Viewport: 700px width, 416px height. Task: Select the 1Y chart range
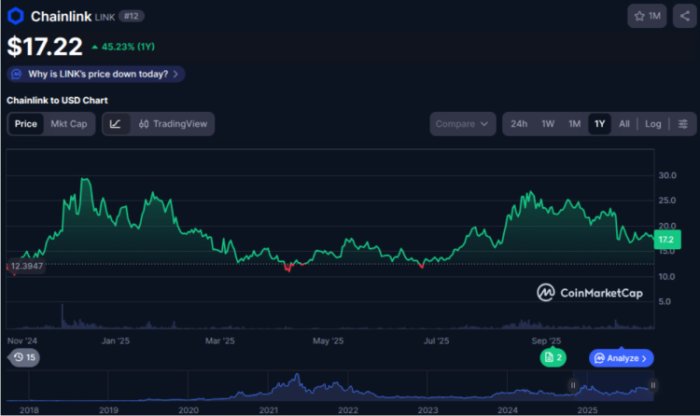[600, 124]
